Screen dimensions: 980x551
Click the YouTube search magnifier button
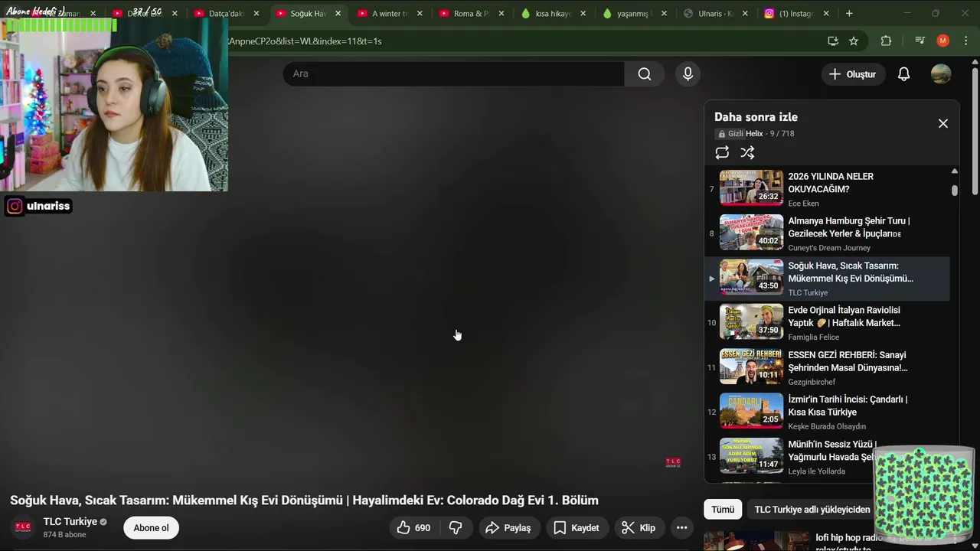click(645, 73)
